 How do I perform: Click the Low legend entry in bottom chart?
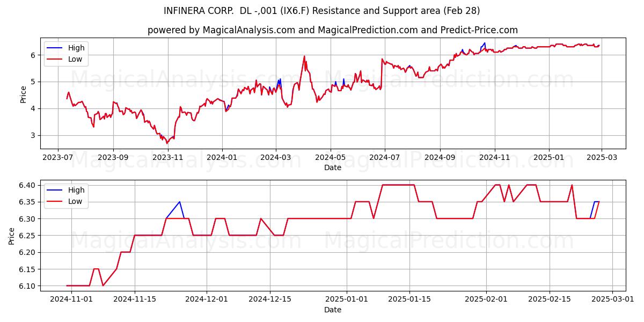coord(65,201)
